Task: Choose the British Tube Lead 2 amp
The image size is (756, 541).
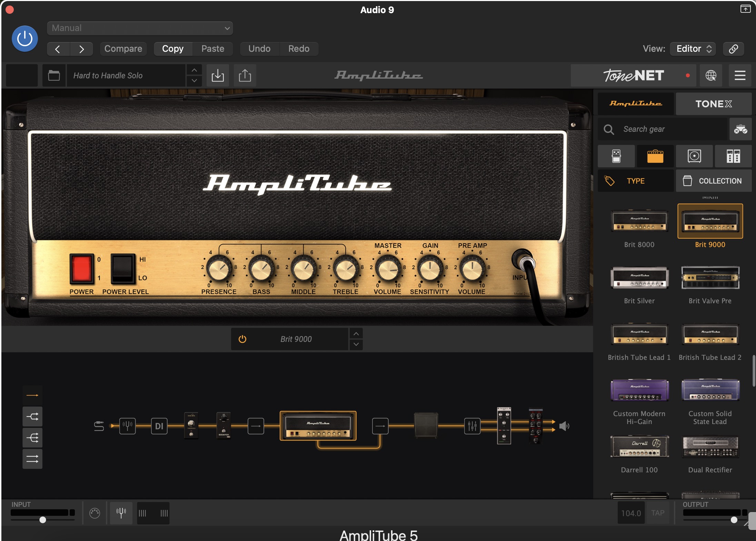Action: point(710,334)
